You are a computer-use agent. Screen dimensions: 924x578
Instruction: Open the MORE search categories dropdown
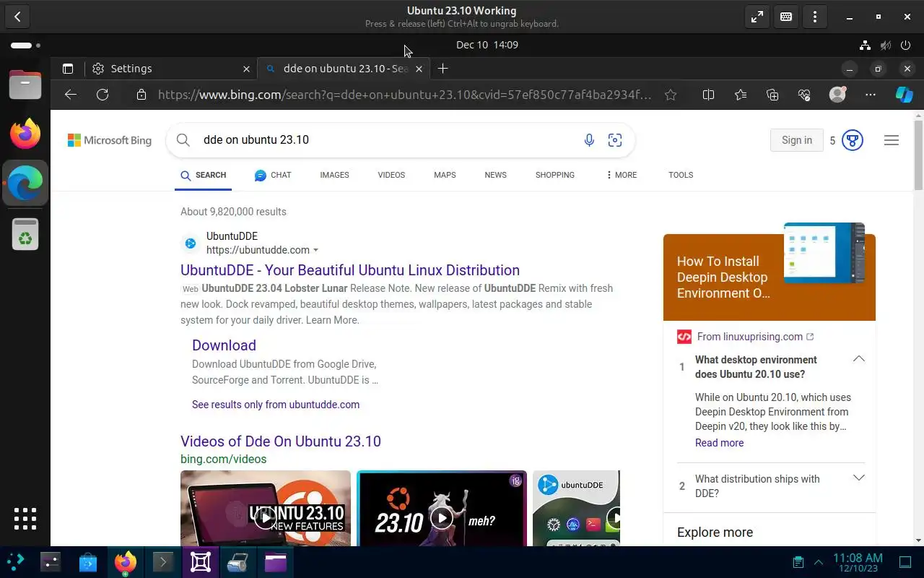(622, 175)
